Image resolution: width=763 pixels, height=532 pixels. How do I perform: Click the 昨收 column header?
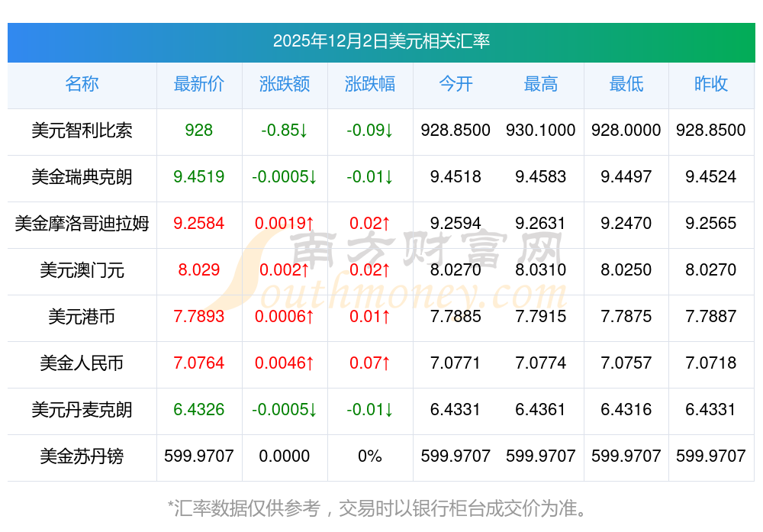pyautogui.click(x=711, y=84)
